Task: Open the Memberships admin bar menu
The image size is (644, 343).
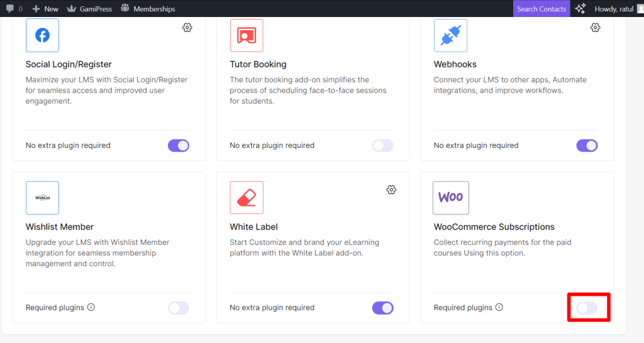Action: point(148,9)
